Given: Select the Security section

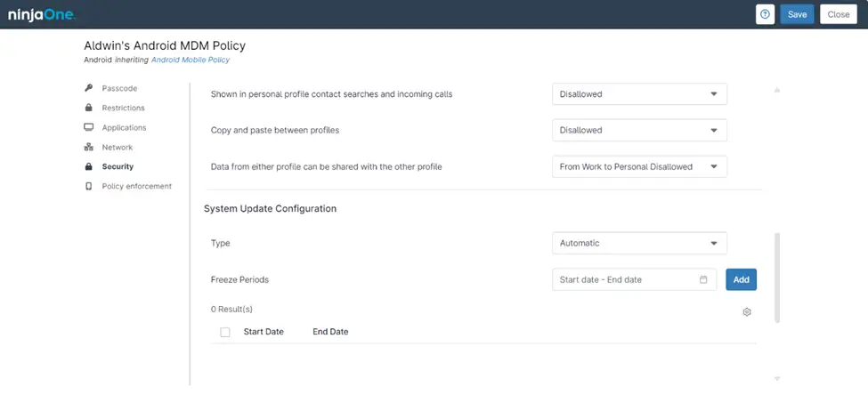Looking at the screenshot, I should [118, 166].
